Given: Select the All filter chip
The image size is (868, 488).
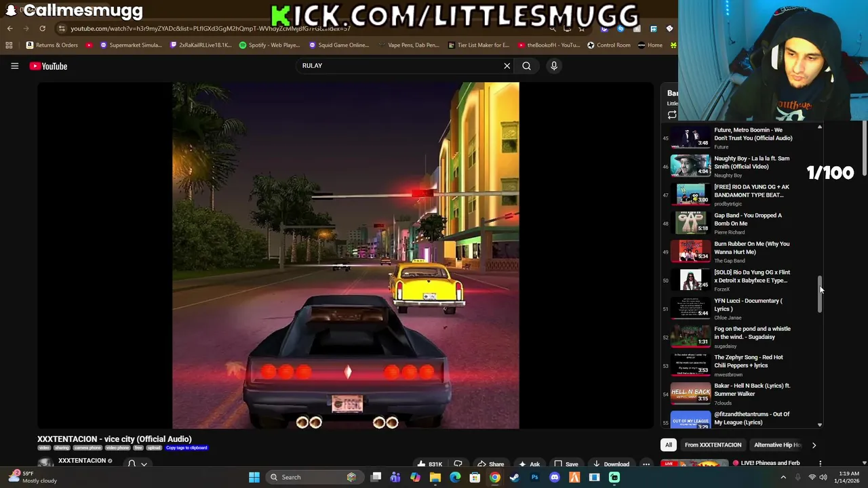Looking at the screenshot, I should coord(669,445).
